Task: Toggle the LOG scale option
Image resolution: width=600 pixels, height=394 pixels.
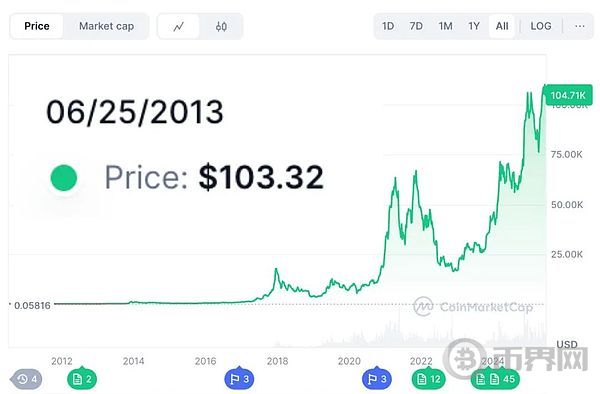Action: [541, 26]
